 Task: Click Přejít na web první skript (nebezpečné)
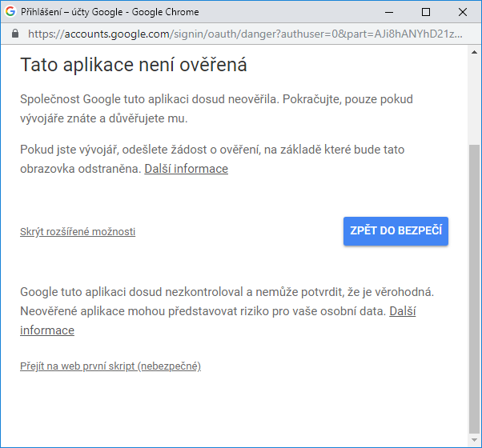110,366
